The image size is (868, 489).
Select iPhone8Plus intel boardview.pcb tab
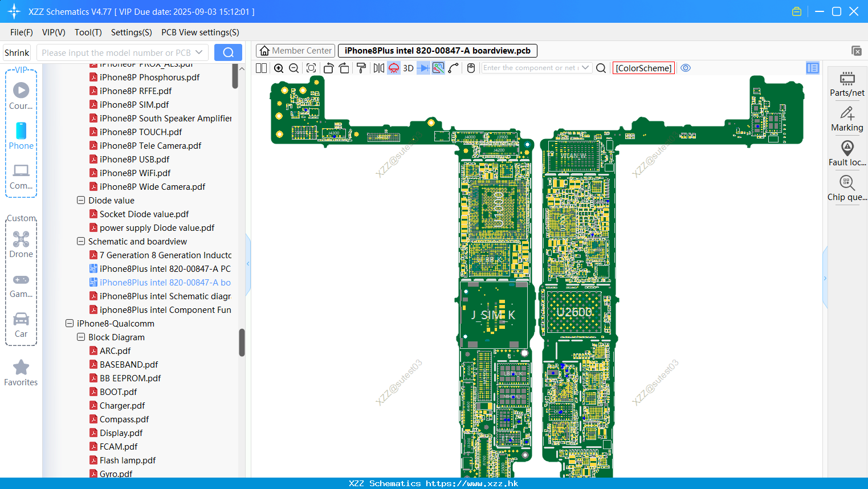coord(438,51)
